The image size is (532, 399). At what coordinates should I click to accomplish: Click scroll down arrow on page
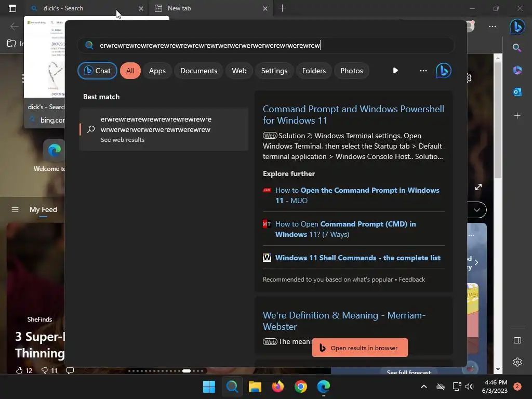(498, 369)
